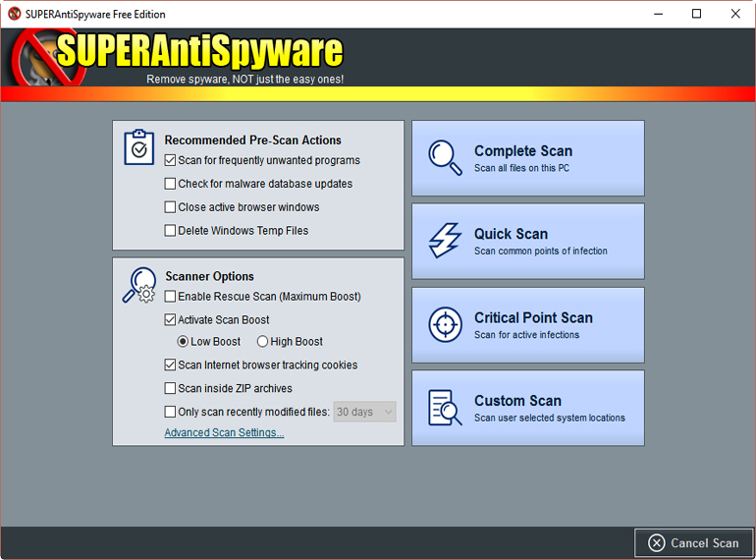Click the Scanner Options heading
Image resolution: width=756 pixels, height=560 pixels.
click(x=209, y=276)
